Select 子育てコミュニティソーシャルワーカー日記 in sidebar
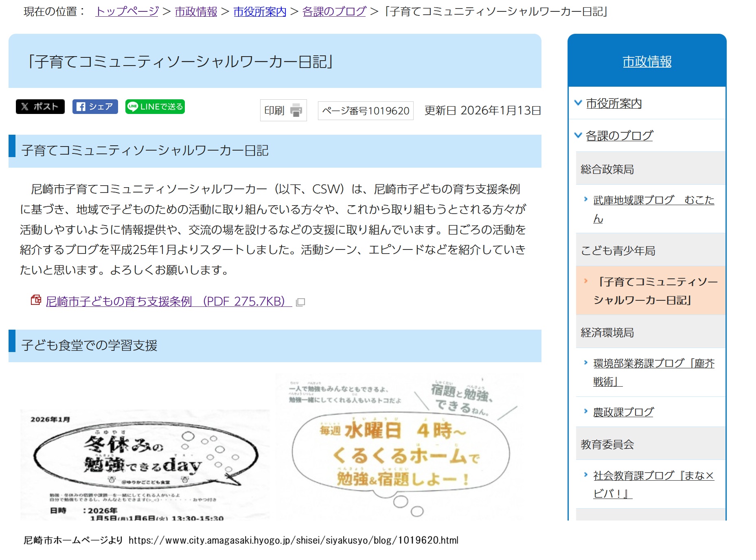The height and width of the screenshot is (560, 756). coord(655,291)
